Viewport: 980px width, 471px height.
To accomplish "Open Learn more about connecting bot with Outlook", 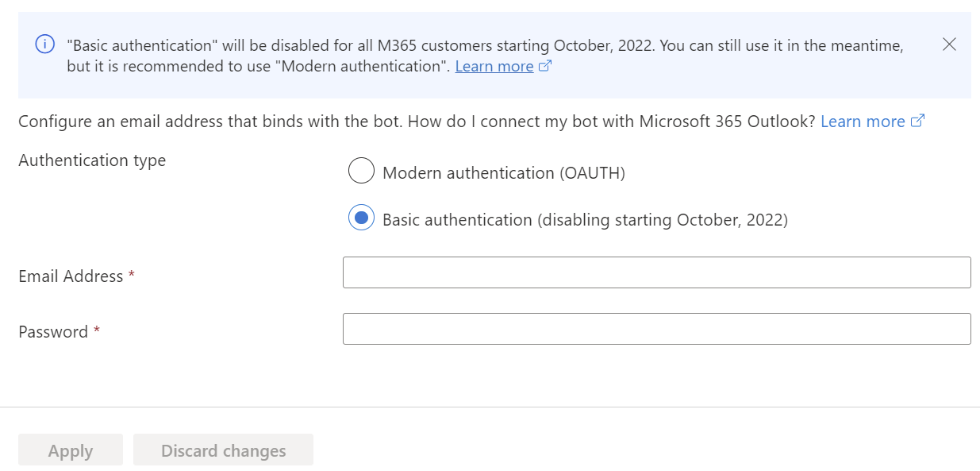I will coord(863,120).
